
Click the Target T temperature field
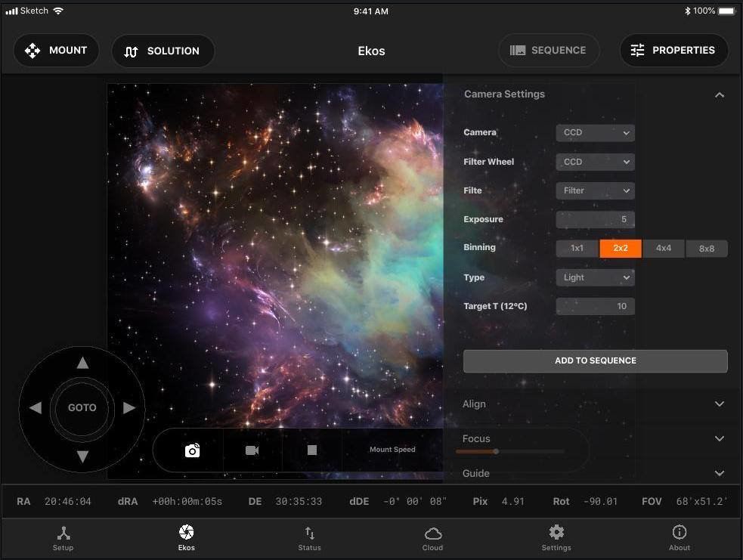[595, 307]
